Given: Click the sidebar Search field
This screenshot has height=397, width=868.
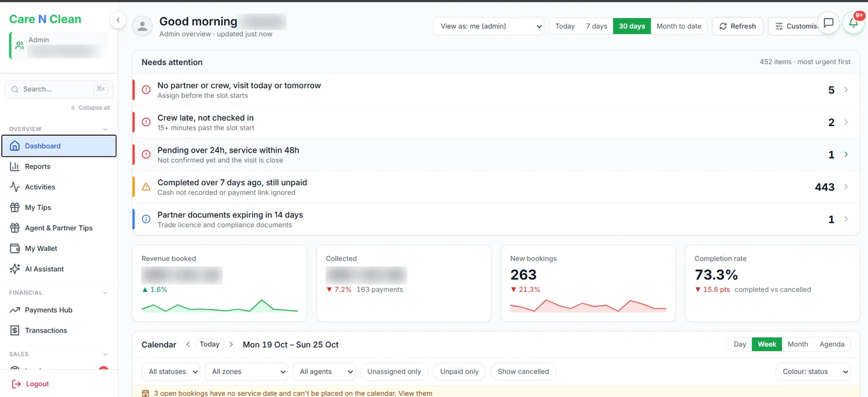Looking at the screenshot, I should click(59, 89).
